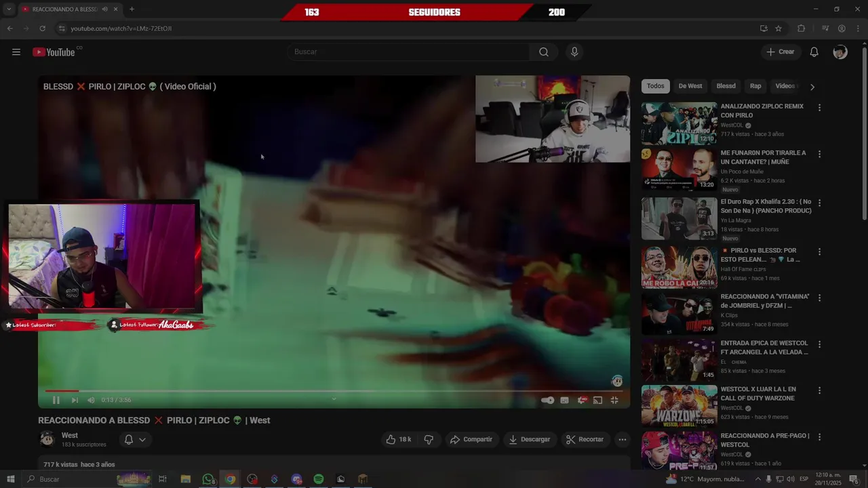
Task: Open options for WESTCOL X LUAR LA L video
Action: [x=819, y=390]
